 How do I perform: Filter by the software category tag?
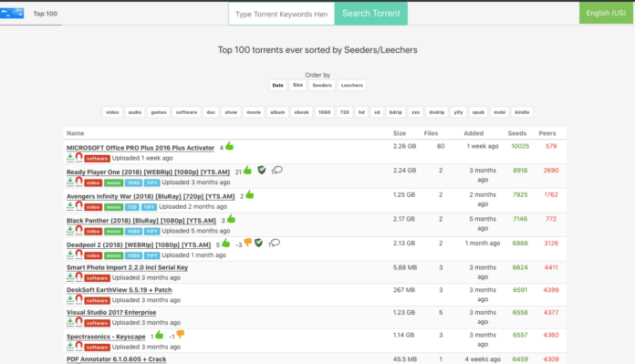point(186,112)
